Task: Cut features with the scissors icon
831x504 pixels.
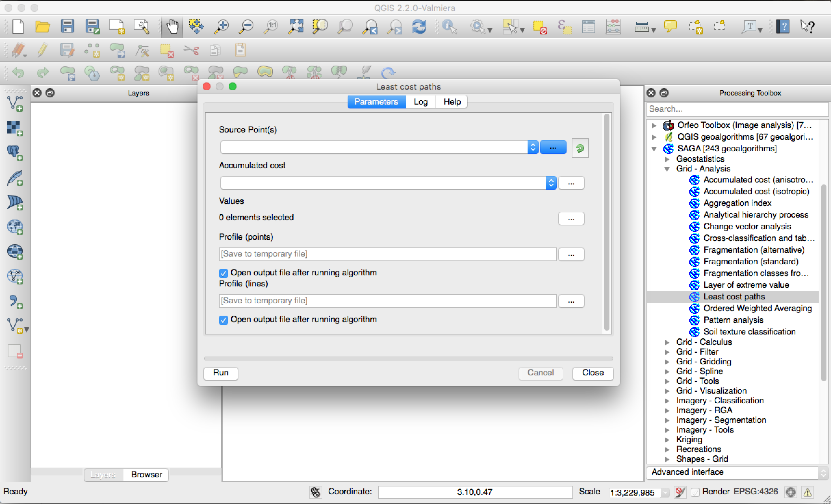Action: (191, 50)
